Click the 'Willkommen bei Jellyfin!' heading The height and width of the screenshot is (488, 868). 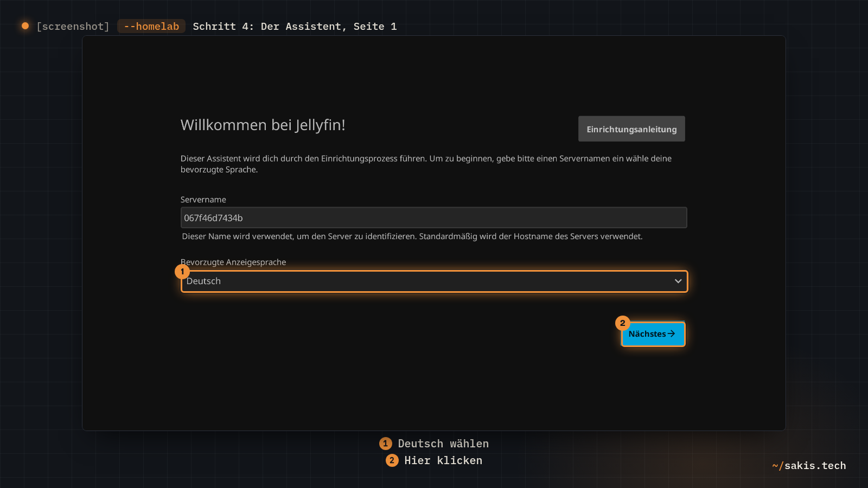click(x=263, y=125)
